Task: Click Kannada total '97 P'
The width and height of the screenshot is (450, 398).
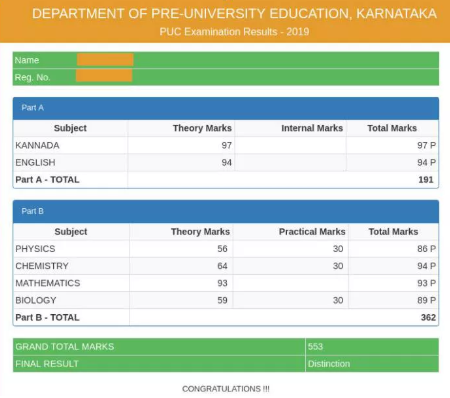Action: point(426,145)
